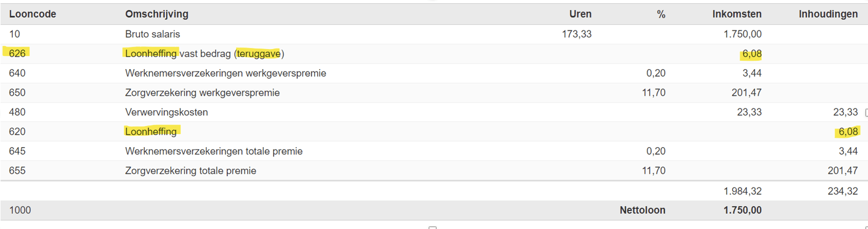The image size is (868, 229).
Task: Click the Loonheffing vast bedrag (teruggave) description
Action: click(x=204, y=53)
